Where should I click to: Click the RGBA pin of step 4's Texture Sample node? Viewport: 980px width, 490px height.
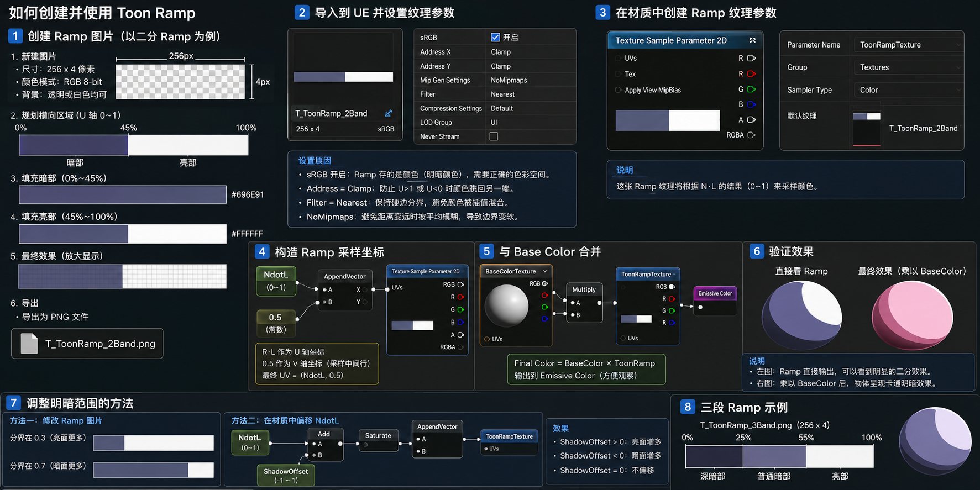[x=460, y=347]
